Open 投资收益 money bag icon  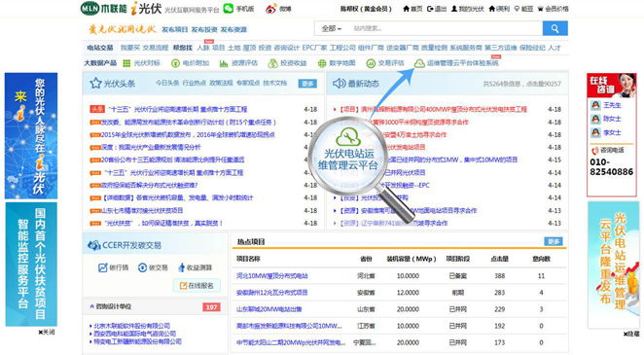pos(272,63)
